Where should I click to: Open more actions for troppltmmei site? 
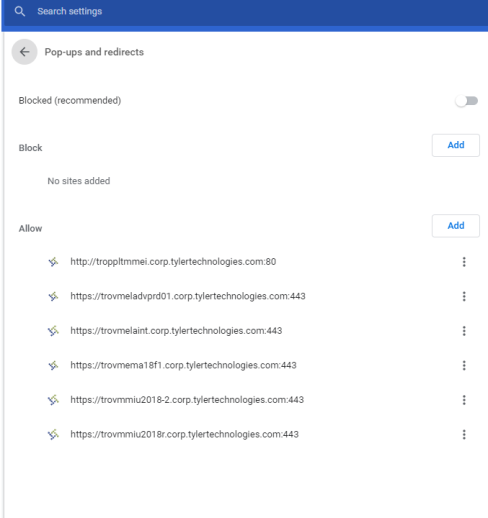[x=464, y=262]
